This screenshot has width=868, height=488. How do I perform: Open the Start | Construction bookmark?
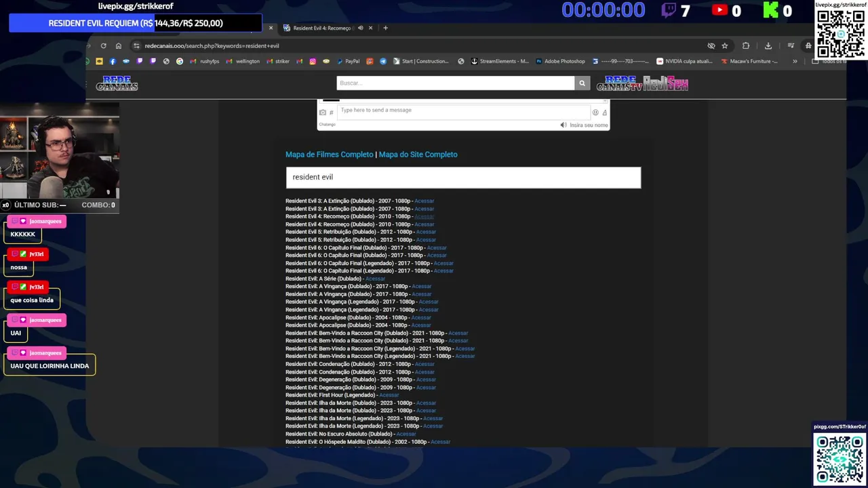(x=420, y=61)
